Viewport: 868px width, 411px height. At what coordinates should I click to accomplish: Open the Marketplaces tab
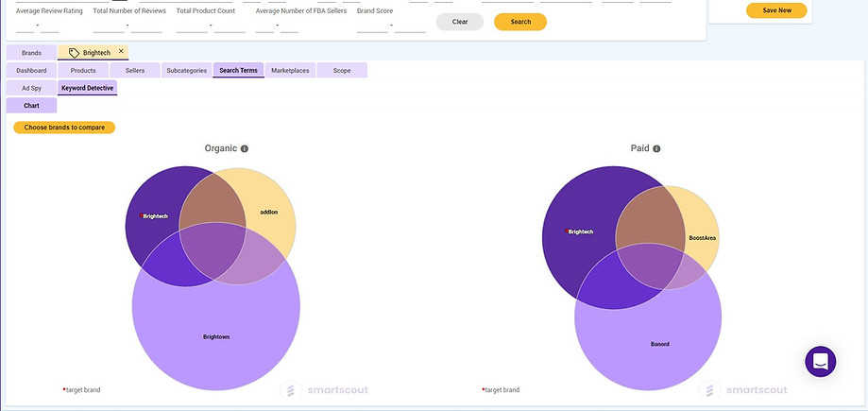(290, 70)
